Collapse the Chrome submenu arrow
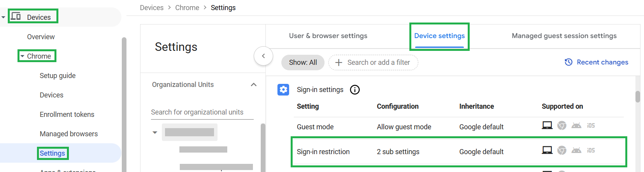This screenshot has width=644, height=172. click(23, 56)
